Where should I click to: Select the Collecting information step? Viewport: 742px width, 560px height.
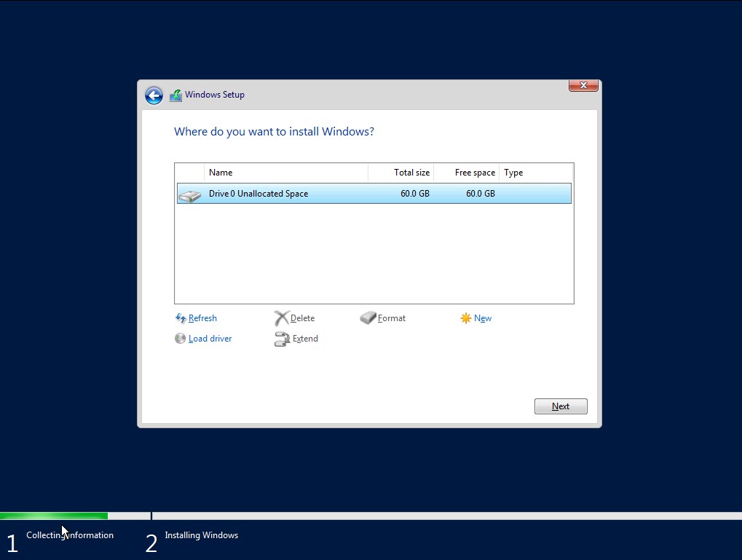[x=70, y=535]
